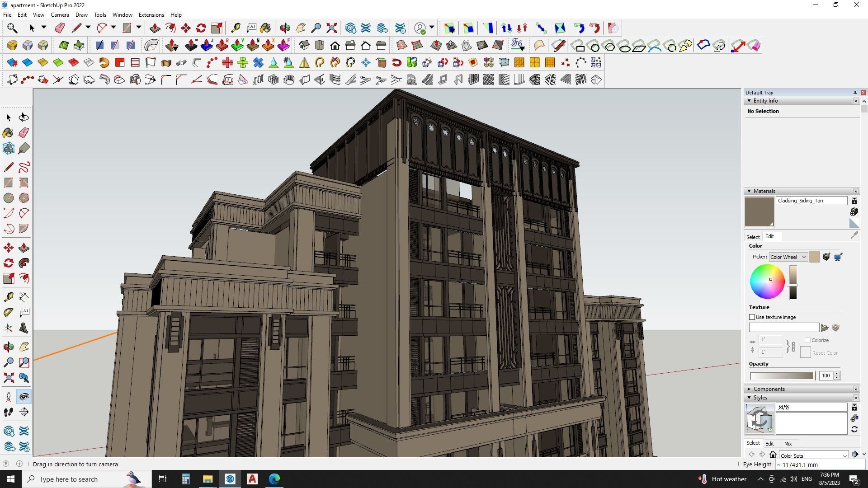Open the Tools menu
The height and width of the screenshot is (488, 868).
pos(100,15)
